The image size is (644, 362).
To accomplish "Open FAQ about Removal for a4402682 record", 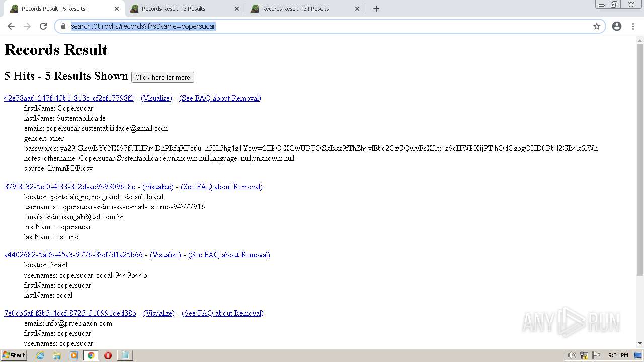I will (229, 255).
